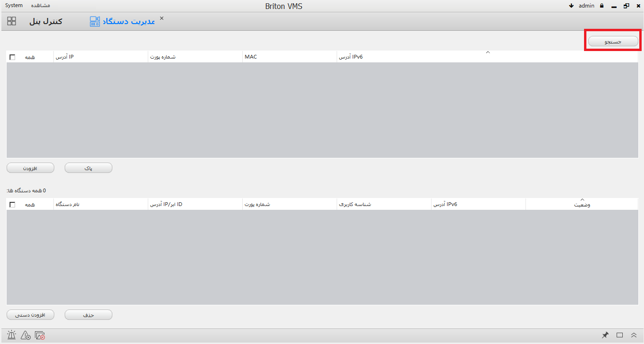Tick the همه checkbox in the search results table
The width and height of the screenshot is (644, 344).
12,57
